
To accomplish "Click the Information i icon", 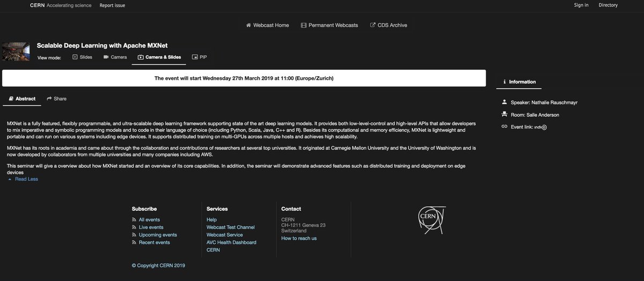I will click(504, 82).
